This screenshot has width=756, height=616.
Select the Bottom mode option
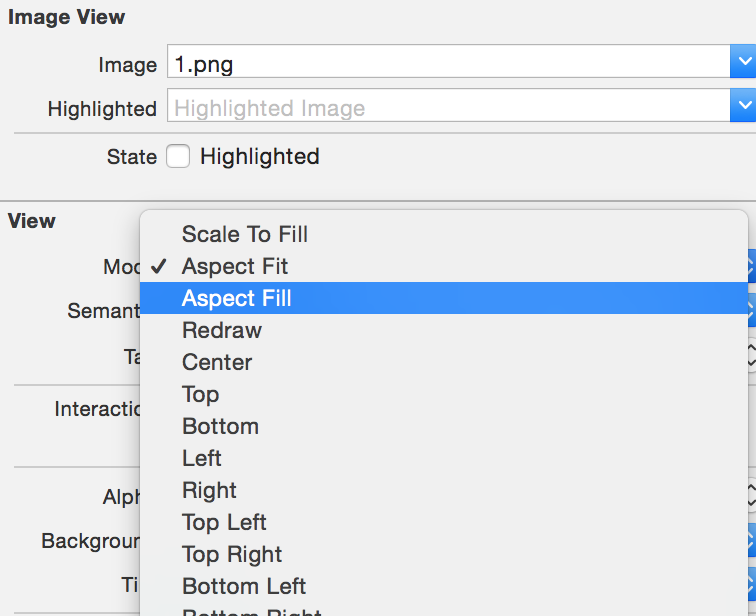[x=220, y=426]
